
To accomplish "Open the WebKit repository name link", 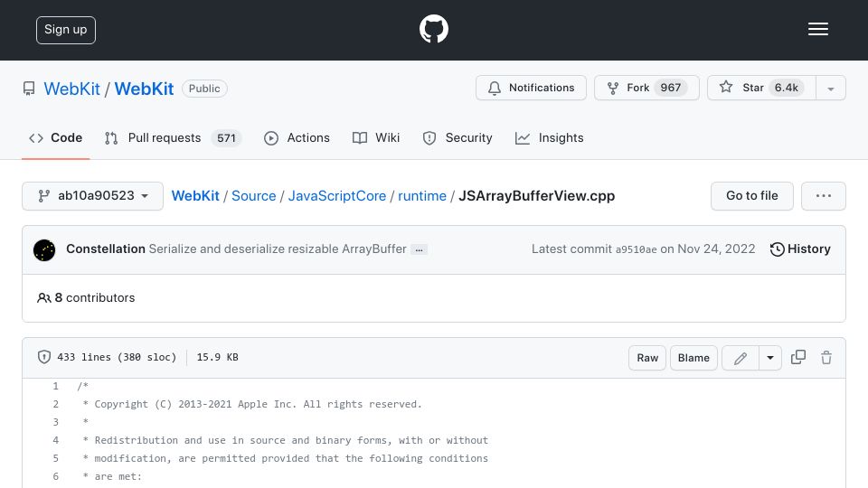I will click(144, 89).
